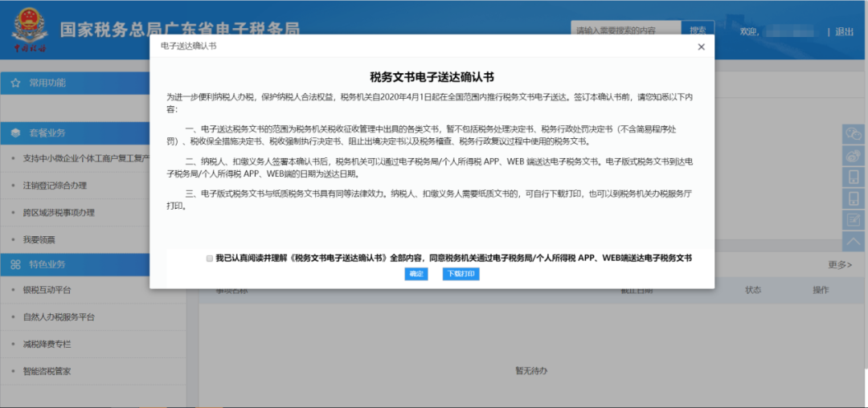Image resolution: width=868 pixels, height=408 pixels.
Task: Click the upper mobile phone icon
Action: (854, 177)
